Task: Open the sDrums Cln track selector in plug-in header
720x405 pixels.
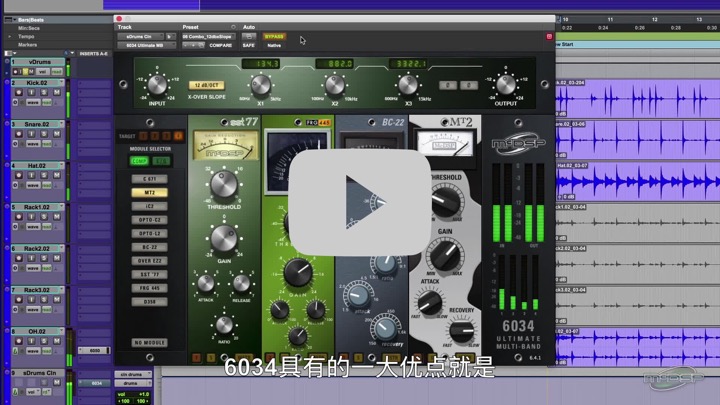Action: [x=140, y=36]
